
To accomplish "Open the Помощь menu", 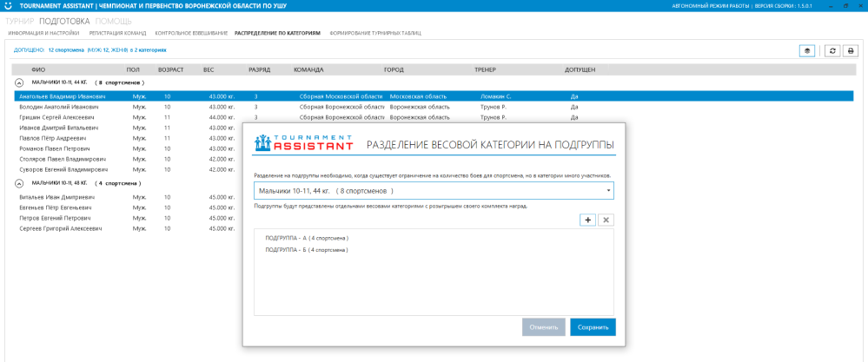I will pos(114,20).
